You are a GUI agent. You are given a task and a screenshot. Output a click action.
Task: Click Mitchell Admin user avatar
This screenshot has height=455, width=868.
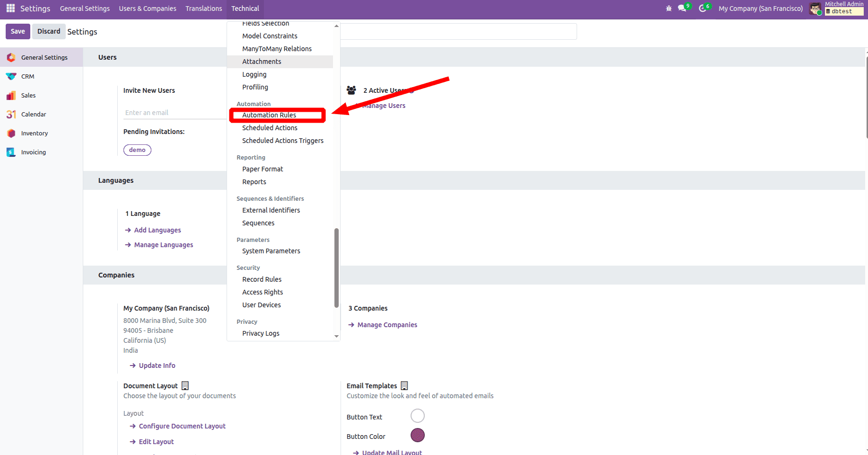point(815,9)
